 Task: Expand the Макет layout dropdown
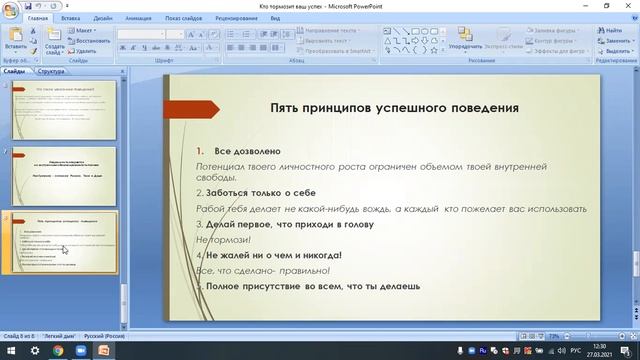pyautogui.click(x=82, y=31)
